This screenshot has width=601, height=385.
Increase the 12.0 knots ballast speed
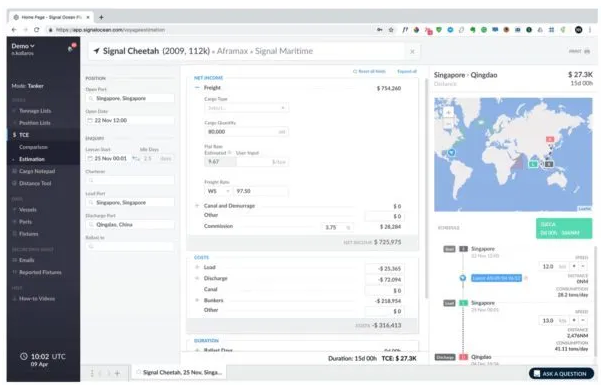[x=574, y=266]
